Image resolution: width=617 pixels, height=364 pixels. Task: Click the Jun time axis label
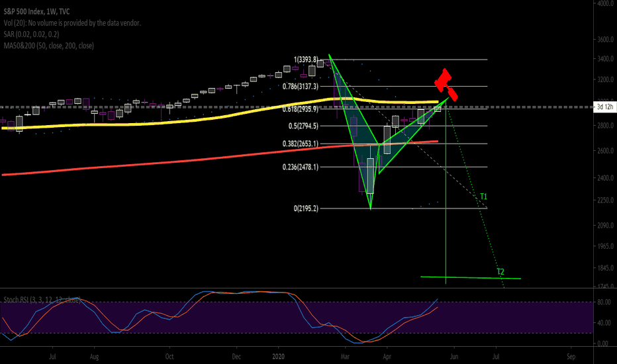(x=454, y=357)
